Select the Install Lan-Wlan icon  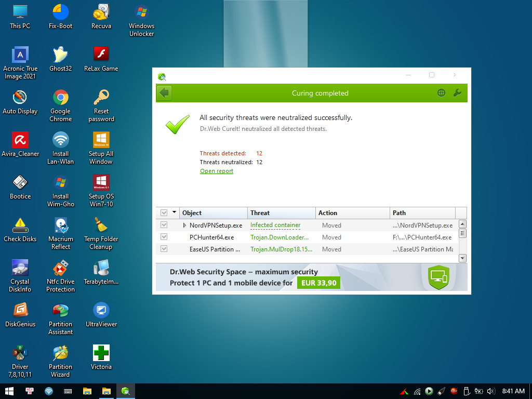coord(60,149)
